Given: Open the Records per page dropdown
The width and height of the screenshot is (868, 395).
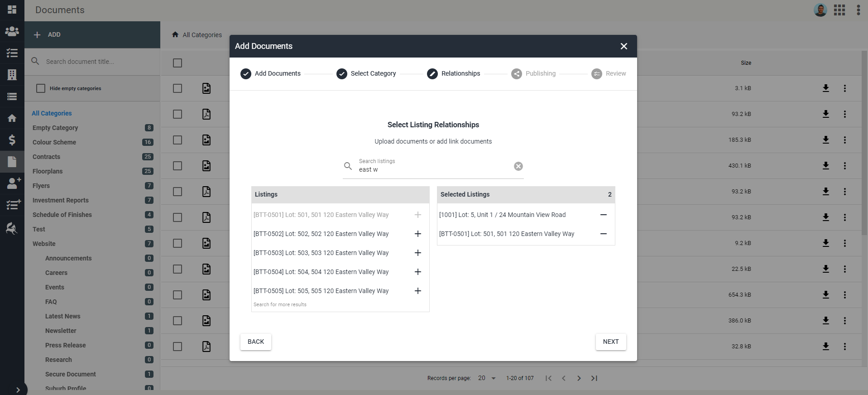Looking at the screenshot, I should pos(487,378).
